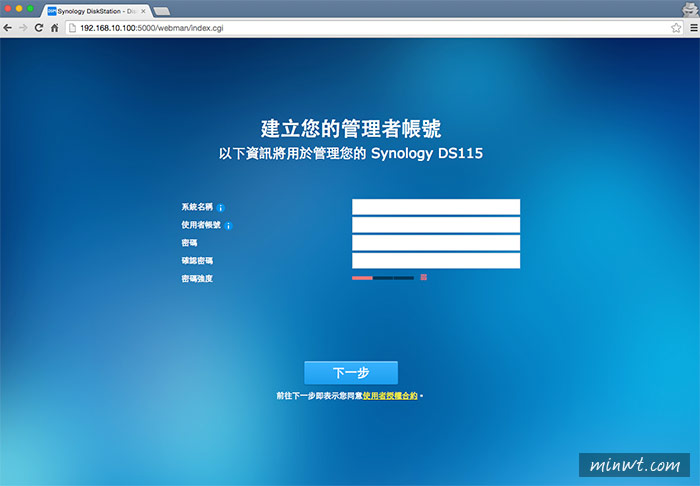Open the 使用者授權合約 license link

(x=390, y=396)
